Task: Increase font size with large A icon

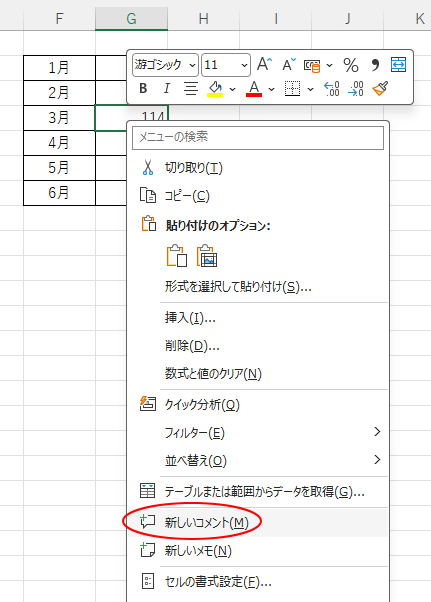Action: point(264,64)
